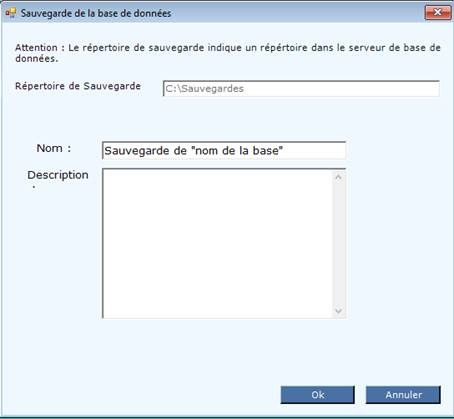Viewport: 454px width, 419px height.
Task: Click inside the Description text area
Action: coord(217,243)
